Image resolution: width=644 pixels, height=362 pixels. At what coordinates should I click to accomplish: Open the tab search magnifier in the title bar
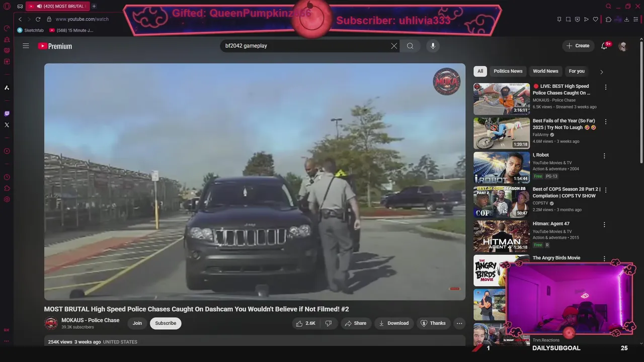[x=608, y=7]
